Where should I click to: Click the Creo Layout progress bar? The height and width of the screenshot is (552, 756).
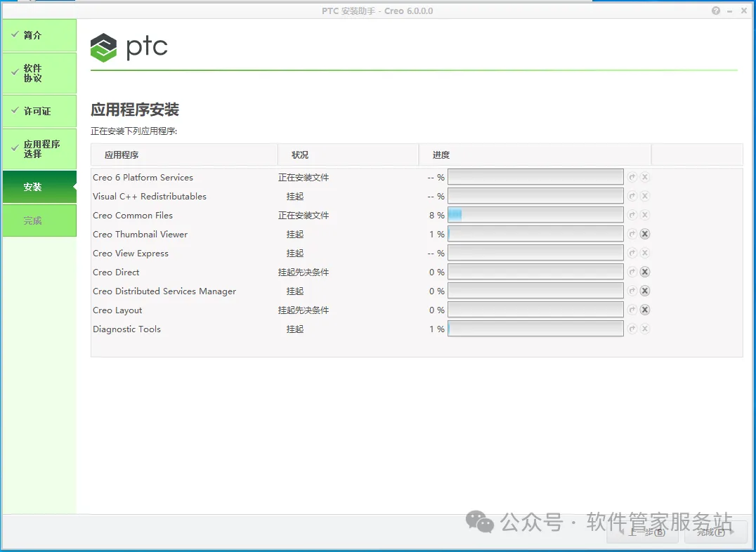535,310
